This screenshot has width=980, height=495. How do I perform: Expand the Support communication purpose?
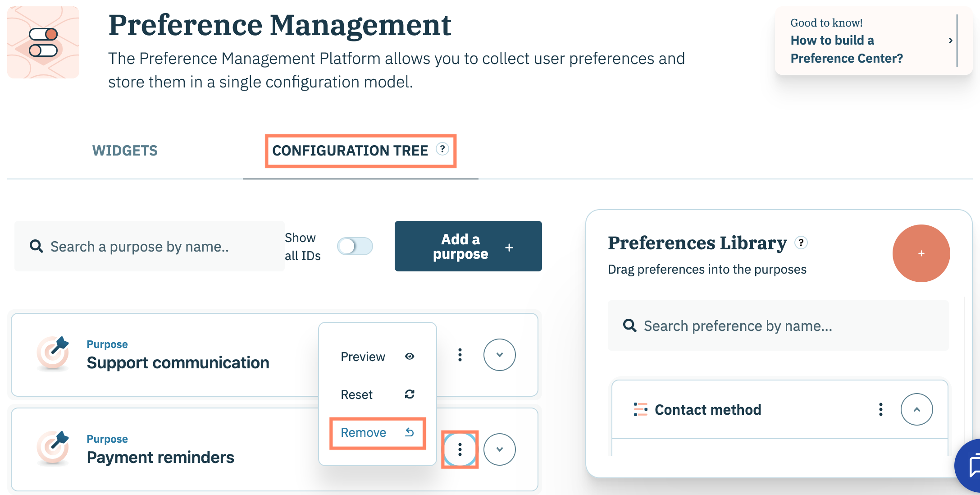click(499, 355)
